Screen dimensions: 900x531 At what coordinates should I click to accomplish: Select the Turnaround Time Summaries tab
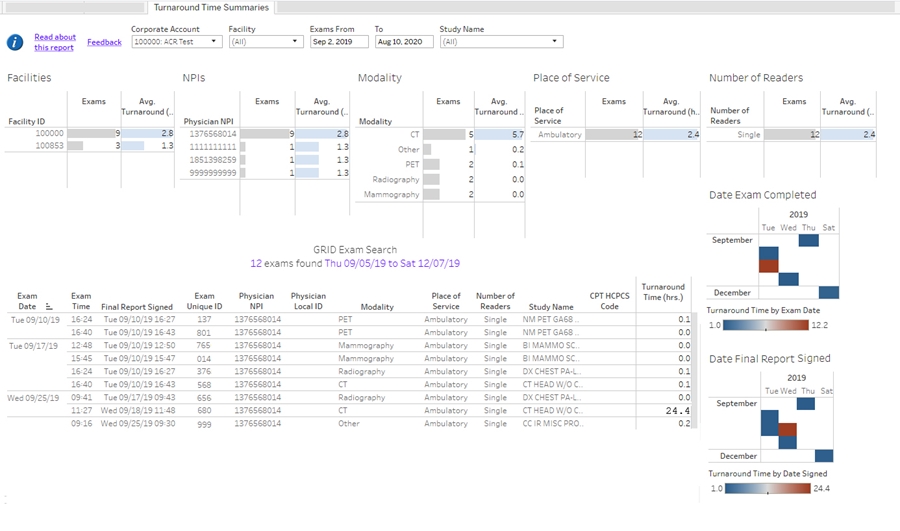point(210,7)
